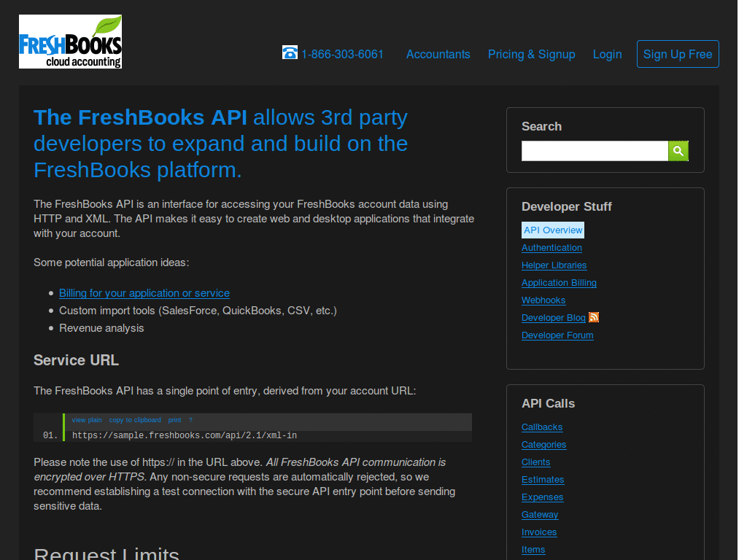Click 'copy to clipboard' on the code block

click(135, 420)
